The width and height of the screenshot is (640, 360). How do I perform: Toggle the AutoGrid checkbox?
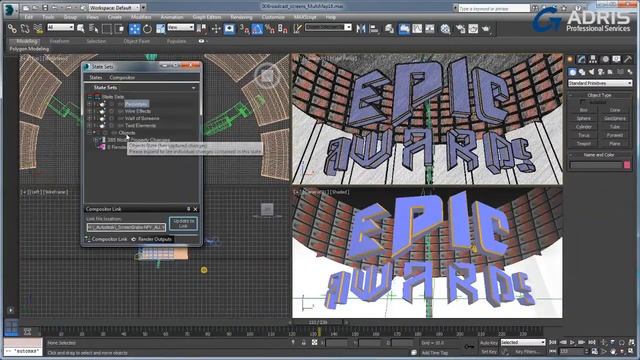click(x=583, y=102)
